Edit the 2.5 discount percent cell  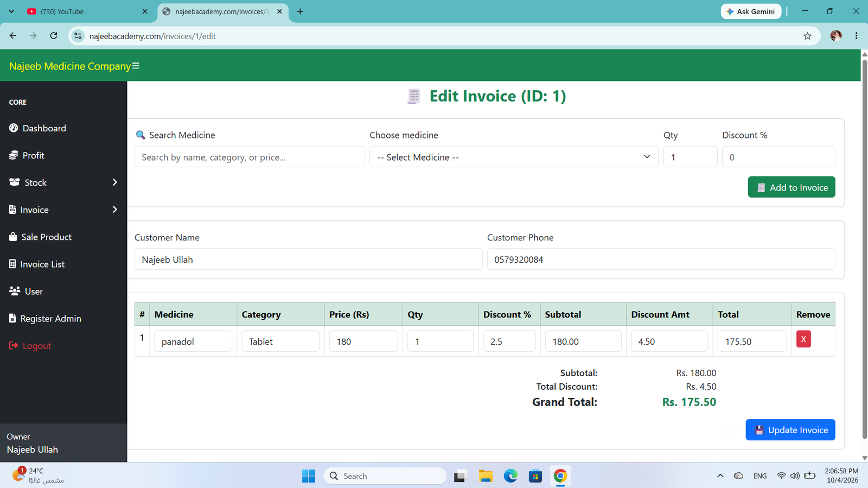click(x=509, y=341)
